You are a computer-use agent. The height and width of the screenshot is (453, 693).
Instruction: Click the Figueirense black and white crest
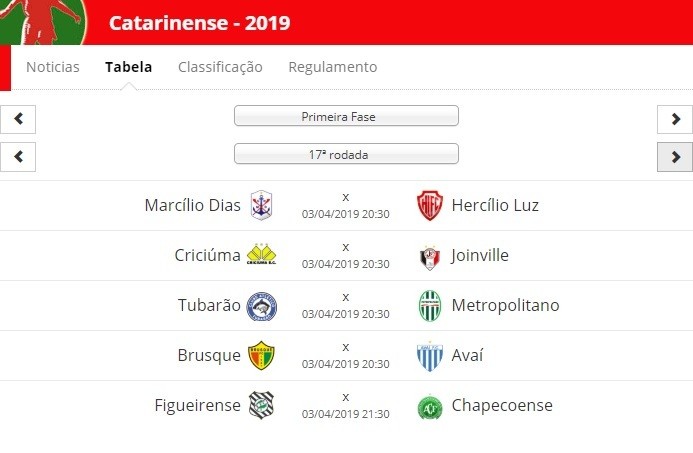click(261, 405)
